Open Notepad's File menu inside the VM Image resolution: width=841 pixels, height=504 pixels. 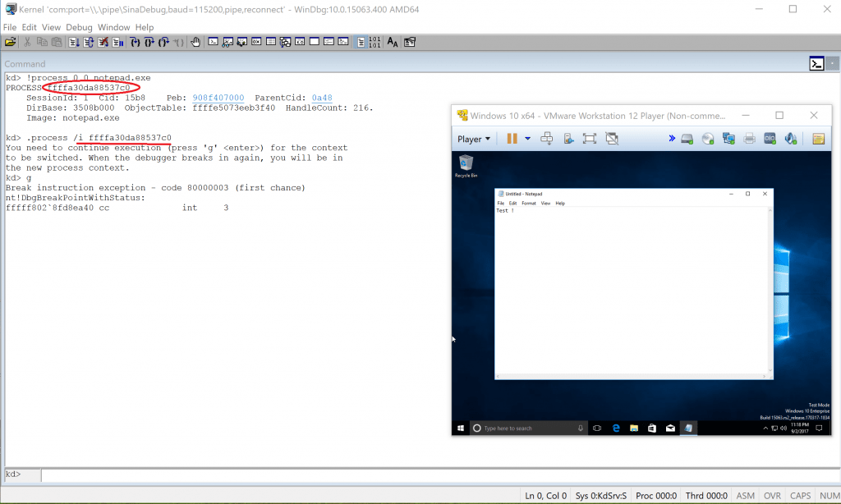click(x=500, y=204)
